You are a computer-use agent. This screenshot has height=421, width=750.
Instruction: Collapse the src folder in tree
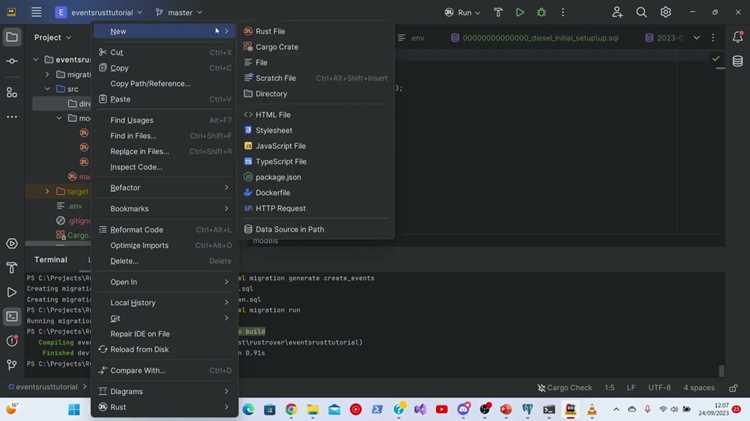[47, 89]
